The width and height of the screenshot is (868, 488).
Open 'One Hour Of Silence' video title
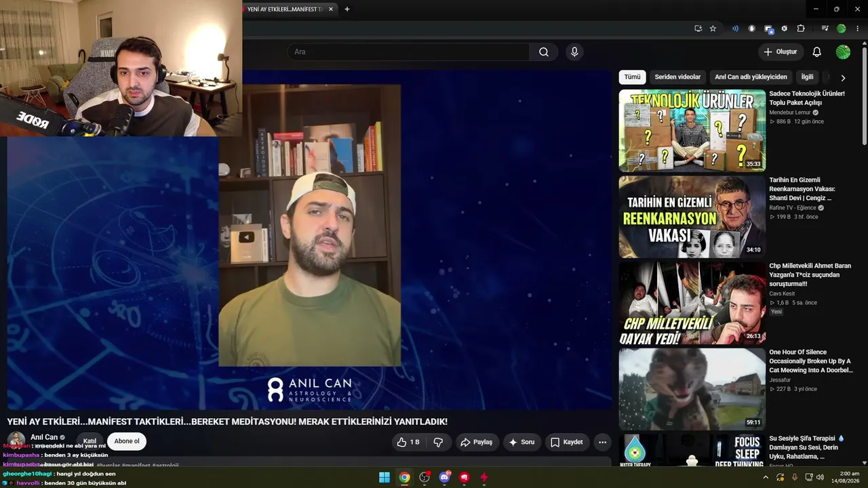[811, 361]
